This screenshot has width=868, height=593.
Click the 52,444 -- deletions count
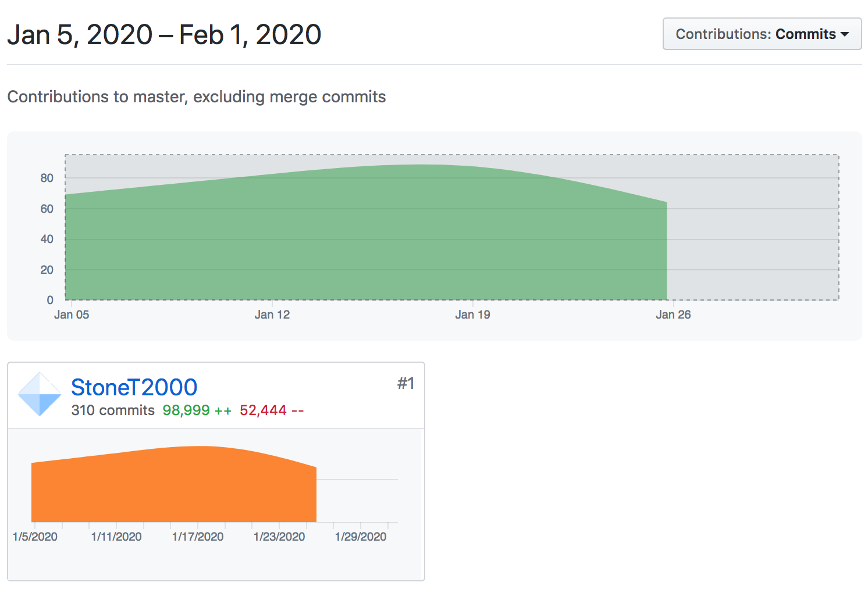272,410
